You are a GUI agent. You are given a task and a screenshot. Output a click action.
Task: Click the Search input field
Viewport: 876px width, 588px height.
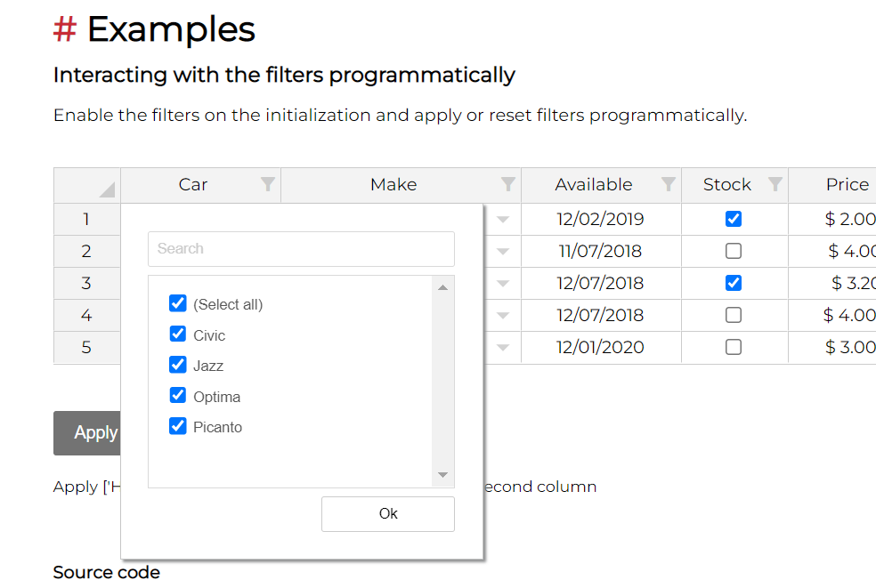301,248
